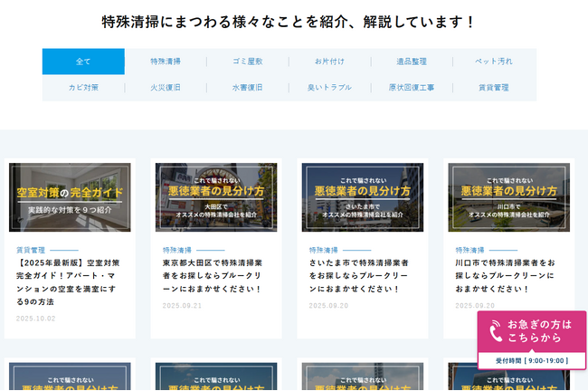
Task: Click 特殊清掃 label on 大田区 card
Action: tap(177, 251)
